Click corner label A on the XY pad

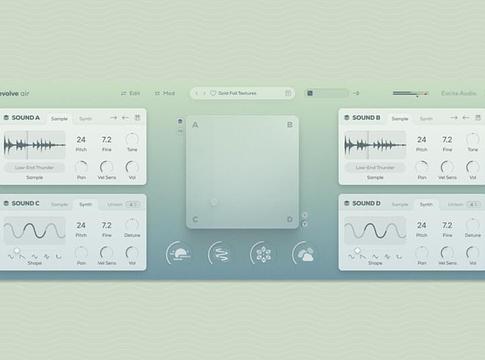coord(195,125)
